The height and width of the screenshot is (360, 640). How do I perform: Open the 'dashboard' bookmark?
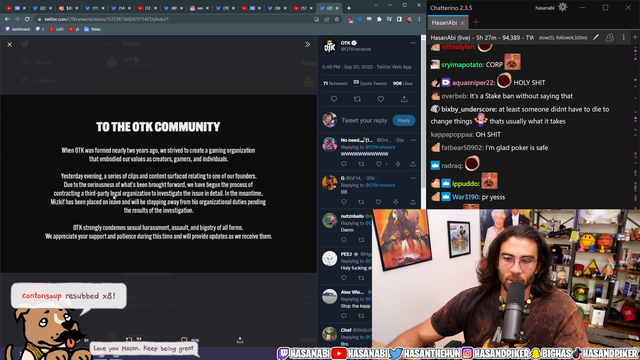(x=18, y=29)
